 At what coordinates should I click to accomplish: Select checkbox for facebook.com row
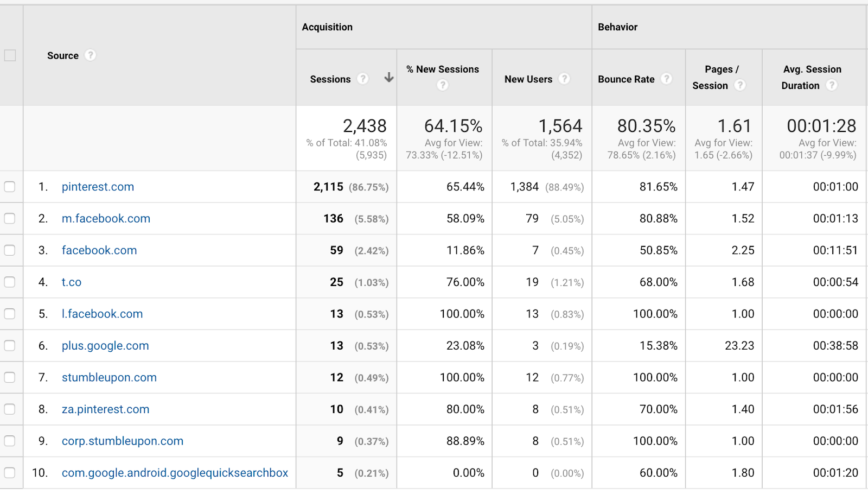pyautogui.click(x=10, y=250)
